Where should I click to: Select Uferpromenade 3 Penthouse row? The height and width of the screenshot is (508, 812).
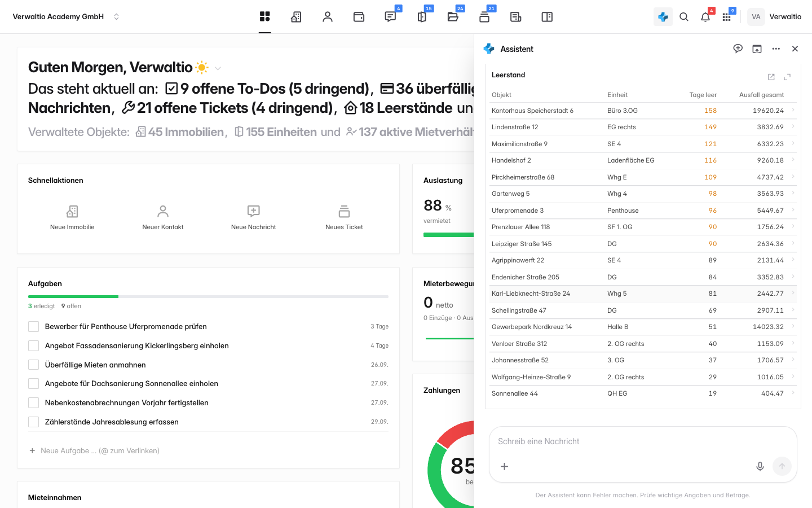pyautogui.click(x=643, y=211)
